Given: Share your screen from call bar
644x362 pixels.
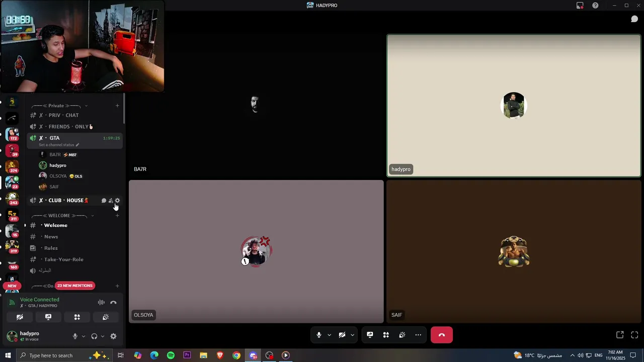Looking at the screenshot, I should pyautogui.click(x=370, y=335).
